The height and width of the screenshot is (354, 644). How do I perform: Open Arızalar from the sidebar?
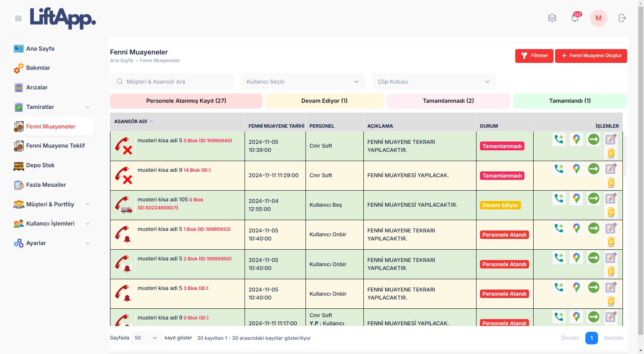click(37, 87)
